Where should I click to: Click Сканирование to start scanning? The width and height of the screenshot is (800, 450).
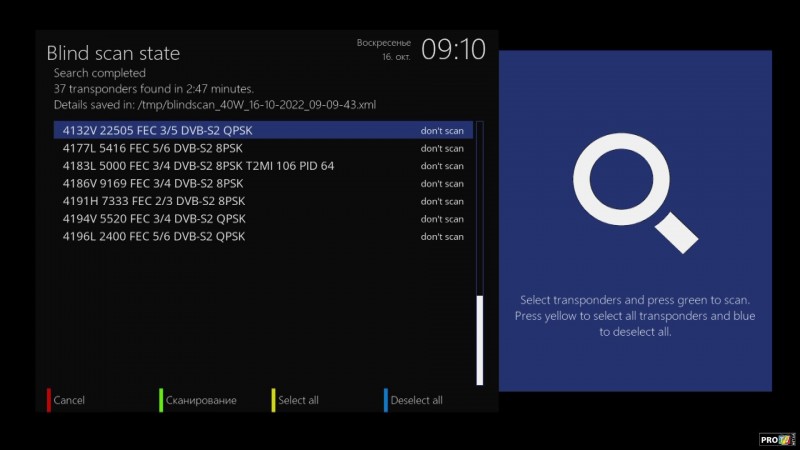click(201, 400)
